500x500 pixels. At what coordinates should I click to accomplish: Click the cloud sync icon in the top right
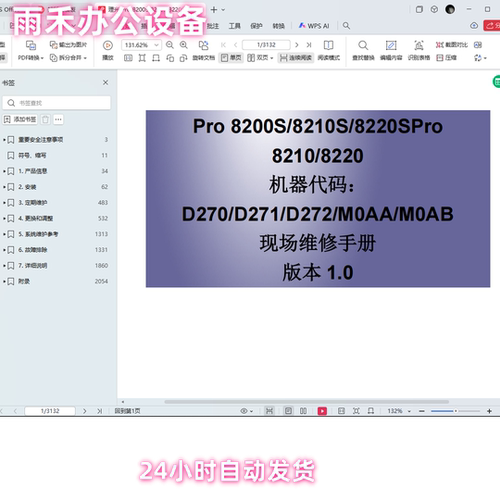(474, 26)
